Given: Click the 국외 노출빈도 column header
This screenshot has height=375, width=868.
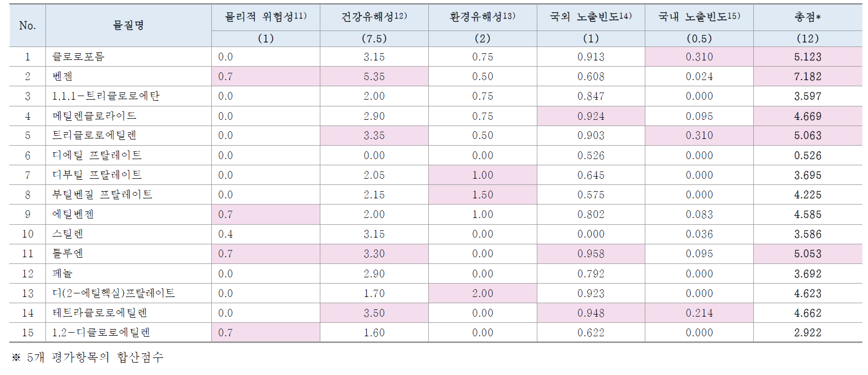Looking at the screenshot, I should (591, 17).
